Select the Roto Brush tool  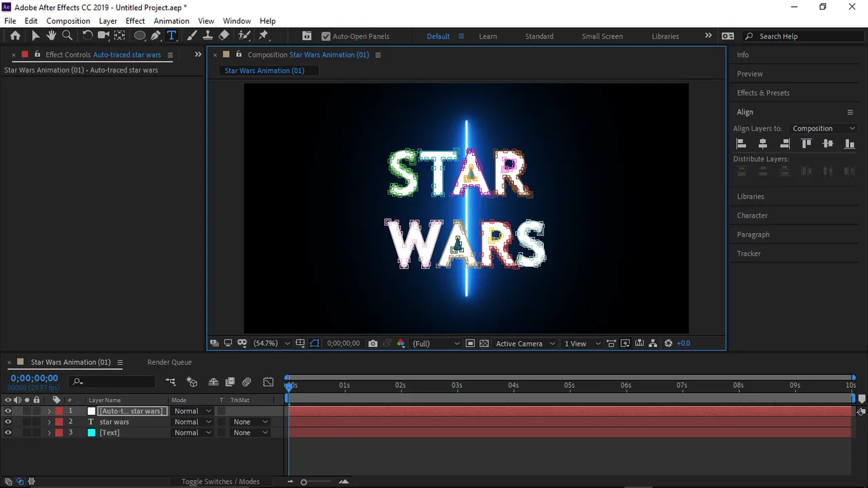[x=244, y=36]
